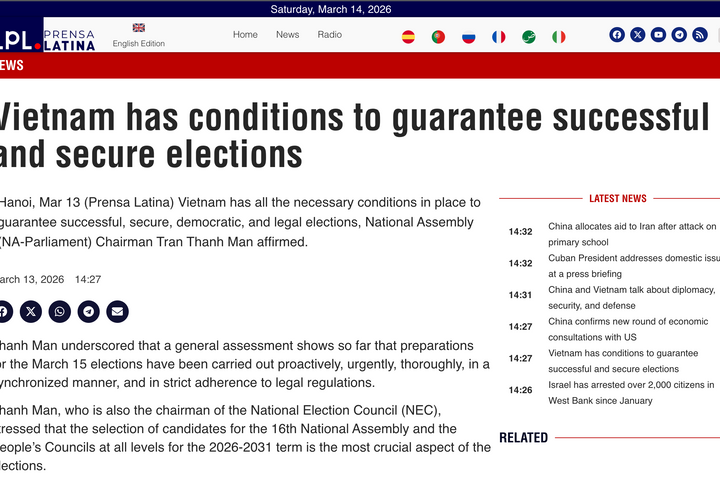Open 'Israel has arrested over 2,000 citizens' link
Viewport: 720px width, 480px height.
click(631, 393)
